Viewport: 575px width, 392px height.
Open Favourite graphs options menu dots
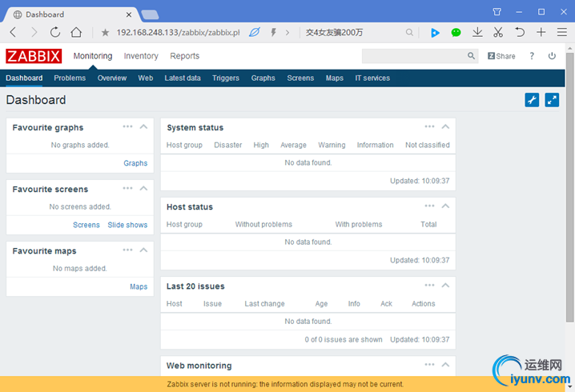point(127,126)
